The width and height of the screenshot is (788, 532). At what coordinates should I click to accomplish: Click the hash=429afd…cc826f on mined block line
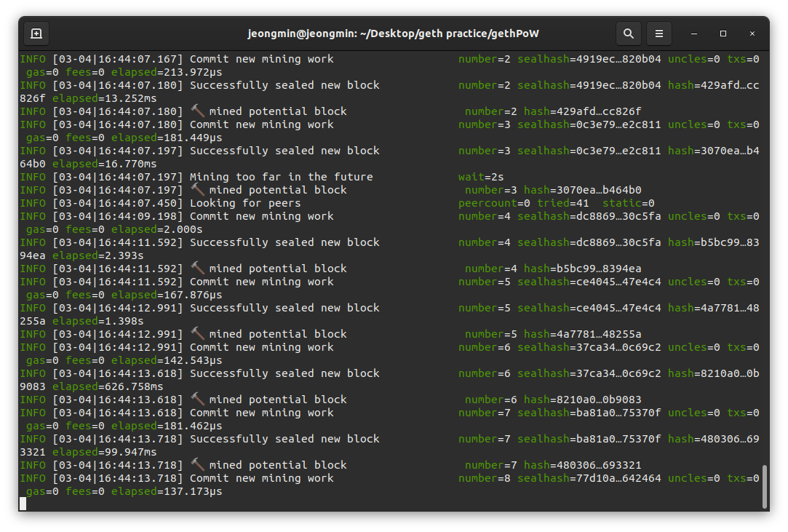583,111
